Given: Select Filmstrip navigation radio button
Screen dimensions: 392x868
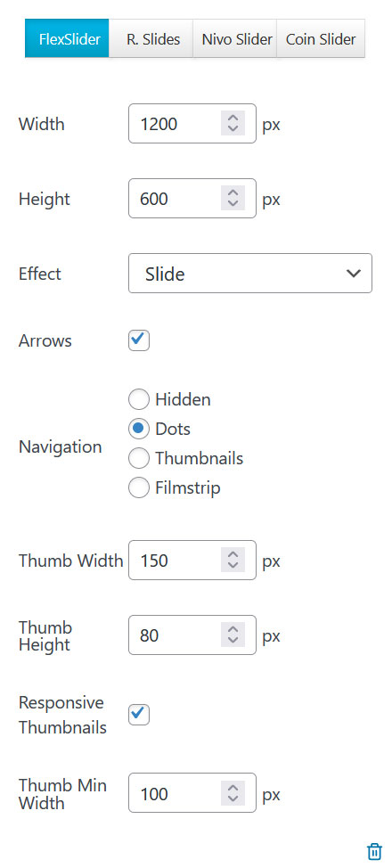Looking at the screenshot, I should click(x=138, y=487).
